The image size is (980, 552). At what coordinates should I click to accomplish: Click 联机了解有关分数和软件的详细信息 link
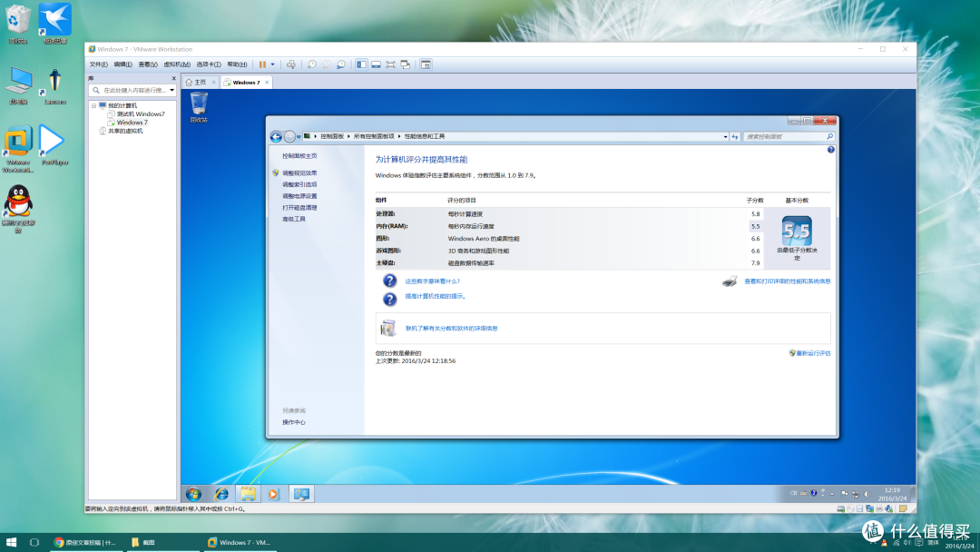[x=451, y=328]
